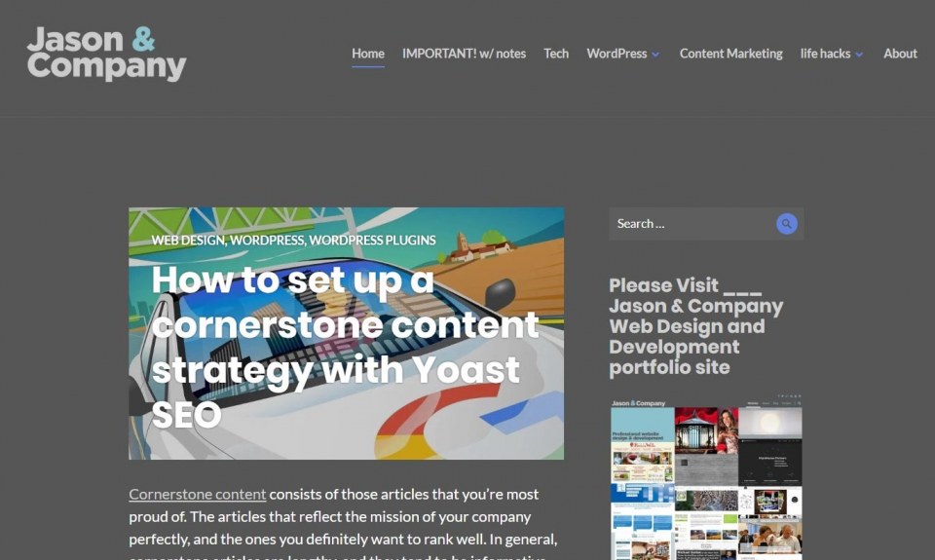Focus the Search … input field
Viewport: 935px width, 560px height.
(x=692, y=224)
